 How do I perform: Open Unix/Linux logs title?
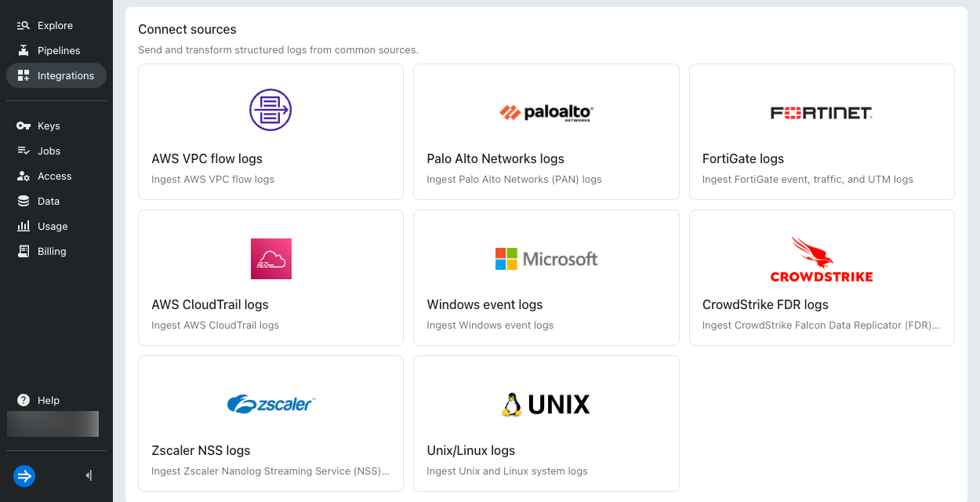pyautogui.click(x=471, y=450)
